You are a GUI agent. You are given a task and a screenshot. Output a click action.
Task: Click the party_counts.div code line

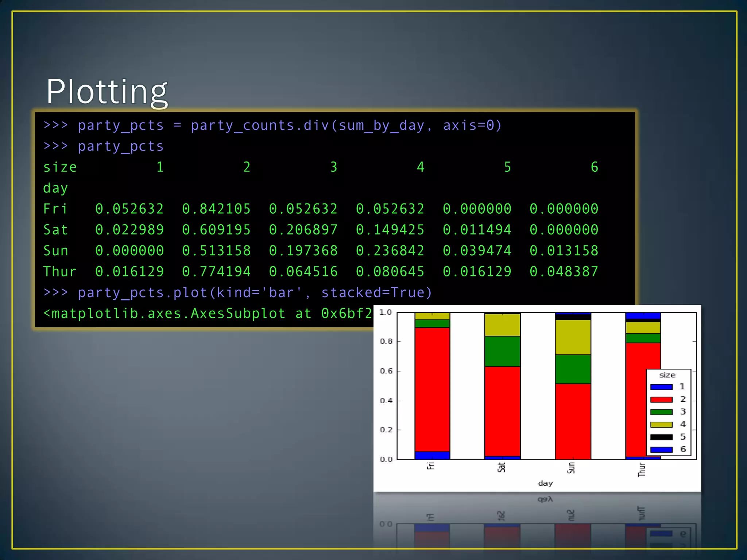tap(272, 125)
